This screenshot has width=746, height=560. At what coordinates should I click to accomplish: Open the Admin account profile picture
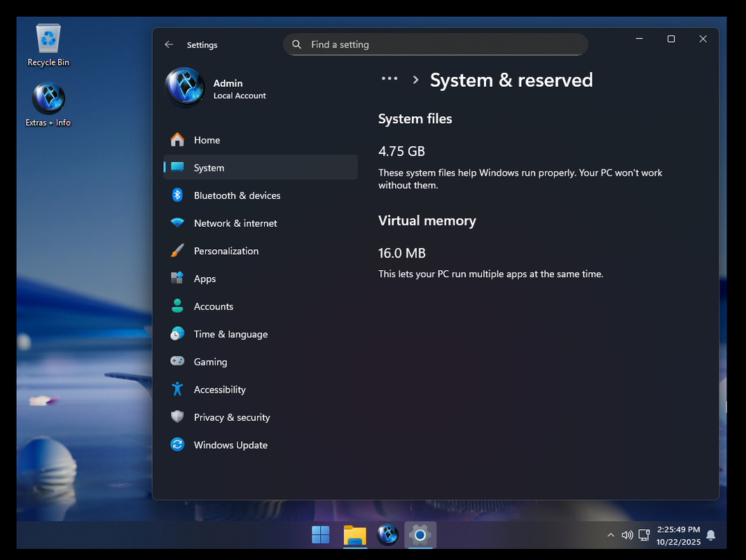(x=185, y=87)
